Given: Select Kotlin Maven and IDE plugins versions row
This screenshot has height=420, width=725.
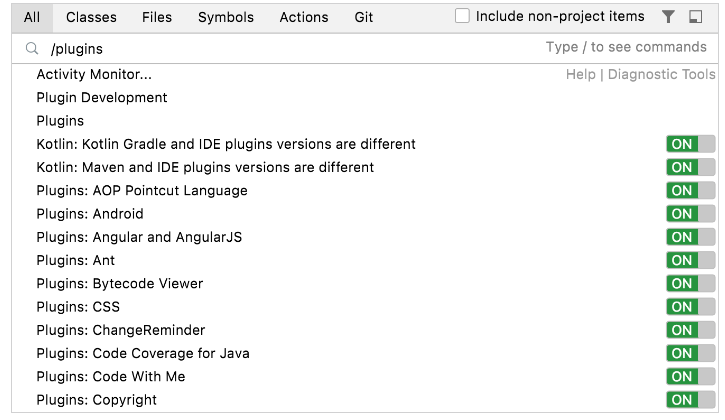Looking at the screenshot, I should point(365,167).
